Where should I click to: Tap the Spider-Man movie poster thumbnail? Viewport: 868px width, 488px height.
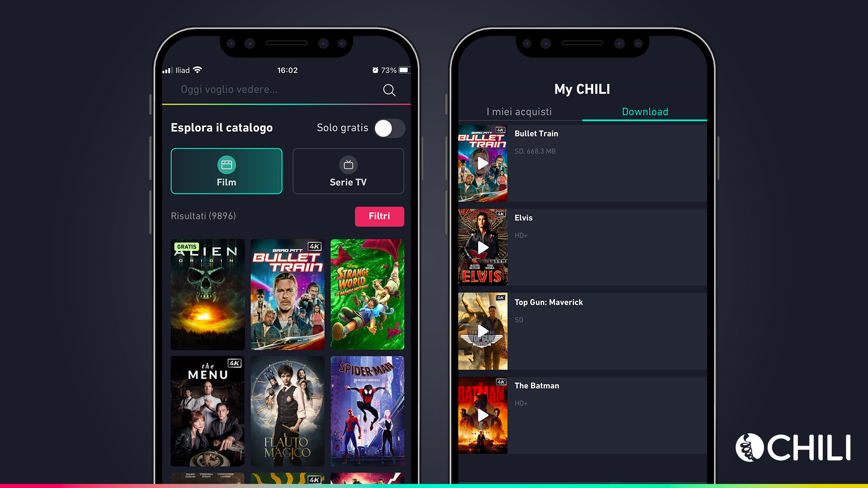(368, 413)
